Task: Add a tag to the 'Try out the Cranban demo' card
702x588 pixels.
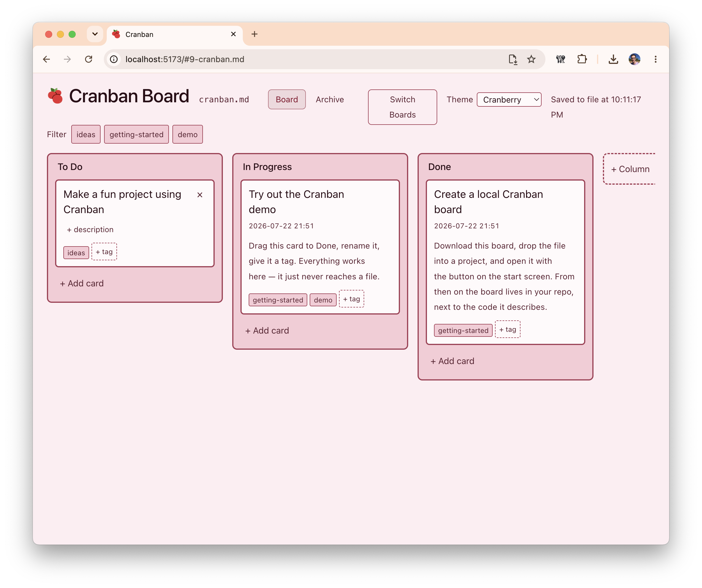Action: click(351, 299)
